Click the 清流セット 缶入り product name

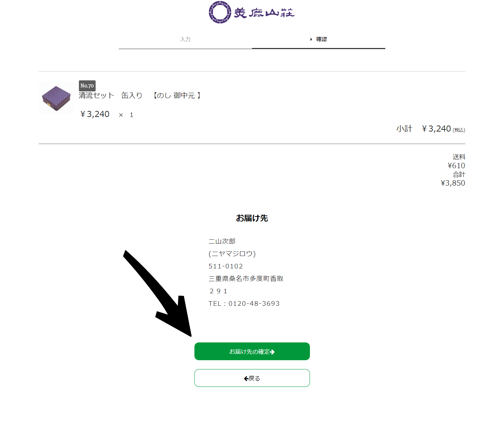tap(111, 95)
